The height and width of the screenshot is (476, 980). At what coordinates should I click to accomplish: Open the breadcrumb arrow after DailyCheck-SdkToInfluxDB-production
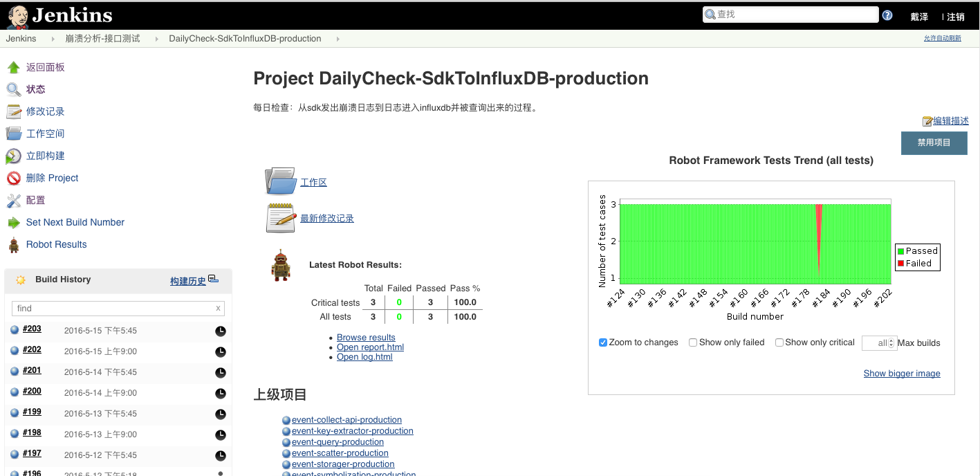click(x=338, y=39)
